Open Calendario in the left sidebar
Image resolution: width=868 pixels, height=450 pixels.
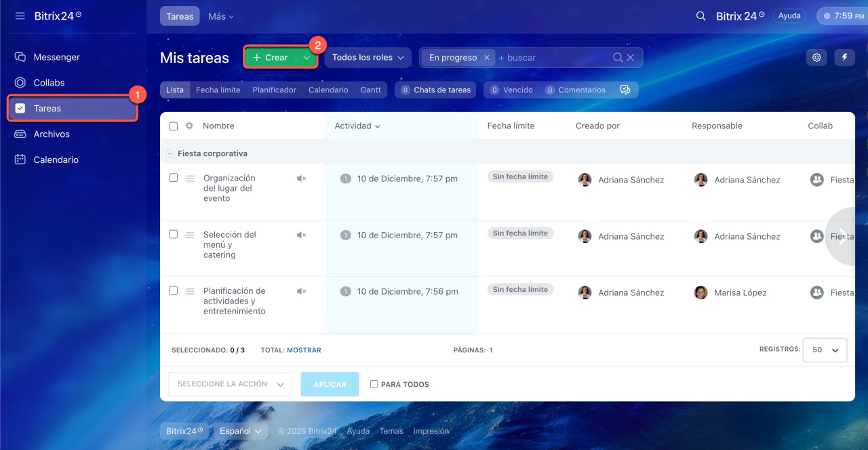[56, 160]
